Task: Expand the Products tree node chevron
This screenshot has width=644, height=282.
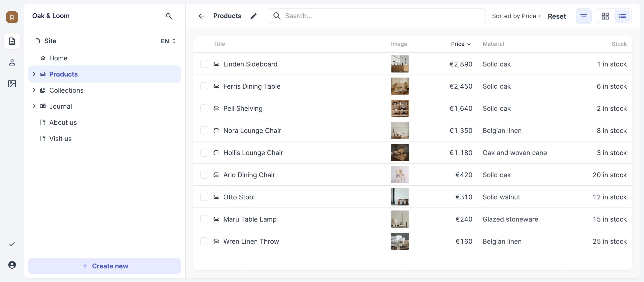Action: click(34, 74)
